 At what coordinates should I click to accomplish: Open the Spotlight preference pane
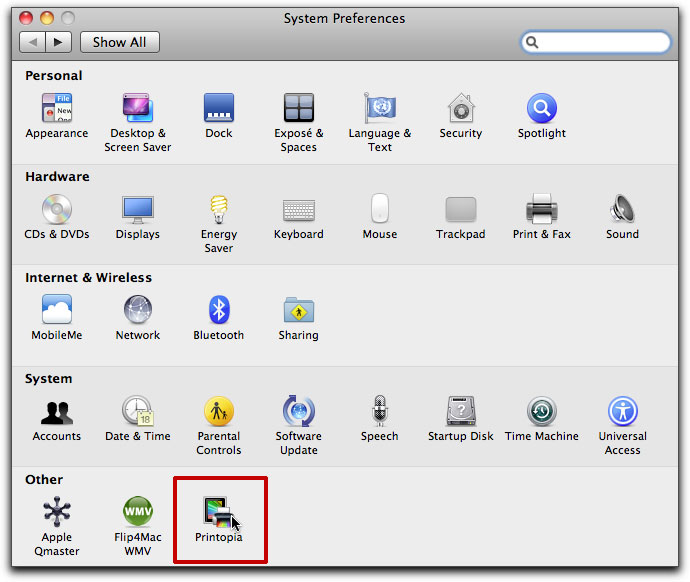pyautogui.click(x=541, y=109)
